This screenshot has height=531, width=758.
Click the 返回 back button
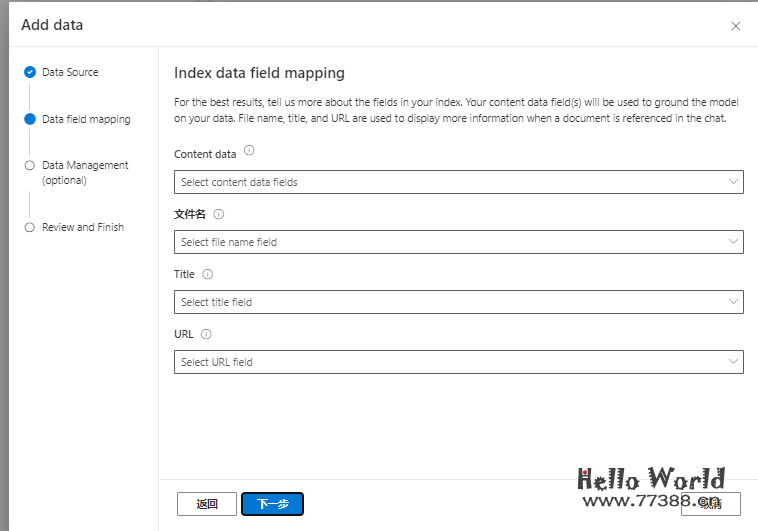click(x=207, y=504)
